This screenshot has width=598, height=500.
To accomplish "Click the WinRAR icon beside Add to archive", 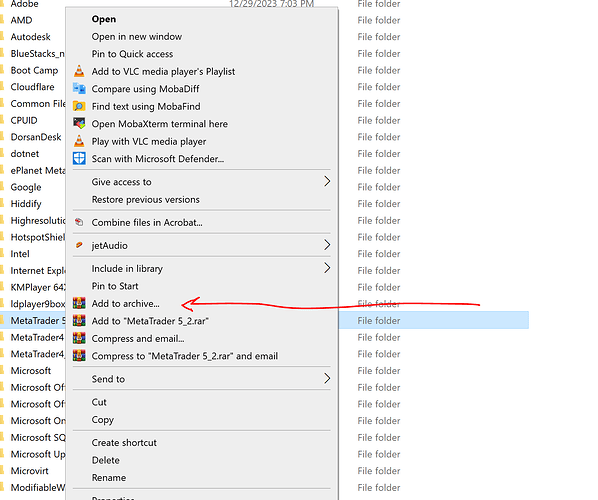I will pyautogui.click(x=79, y=304).
